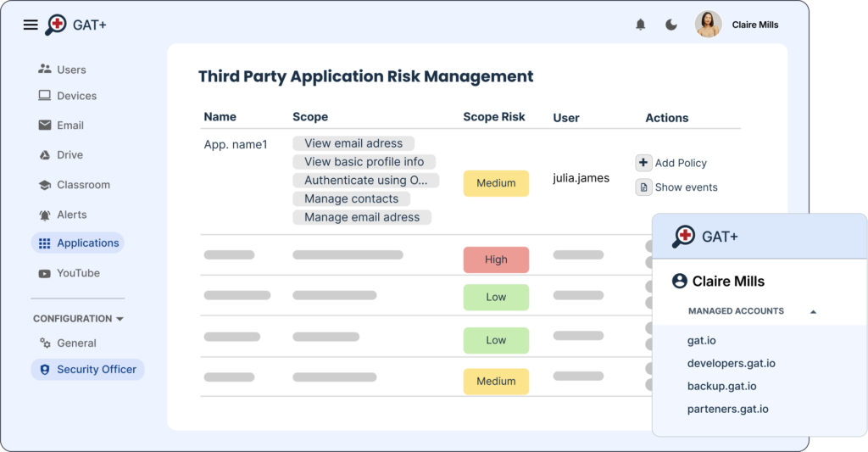Collapse the MANAGED ACCOUNTS list arrow

click(x=813, y=312)
